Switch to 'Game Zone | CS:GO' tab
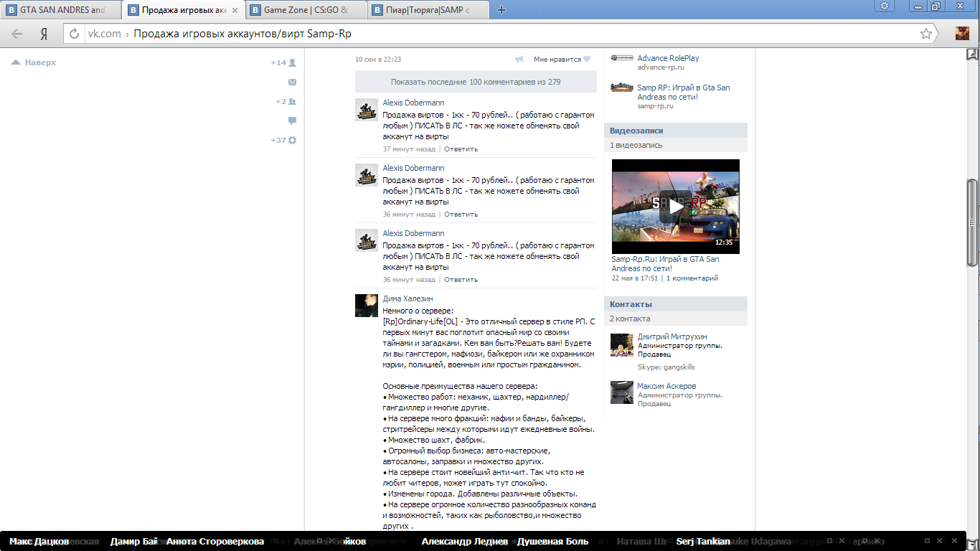The width and height of the screenshot is (980, 551). (306, 10)
